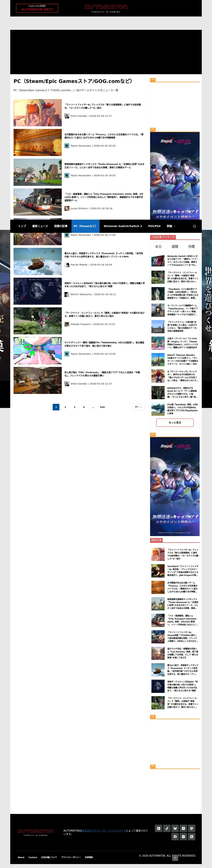Screen dimensions: 212x868
Task: Open the トップ navigation menu item
Action: tap(22, 226)
